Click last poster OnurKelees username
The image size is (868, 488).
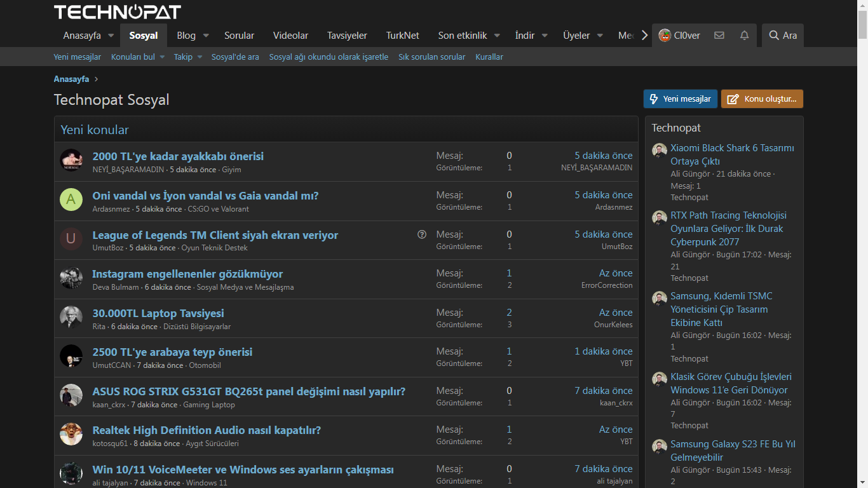click(613, 325)
